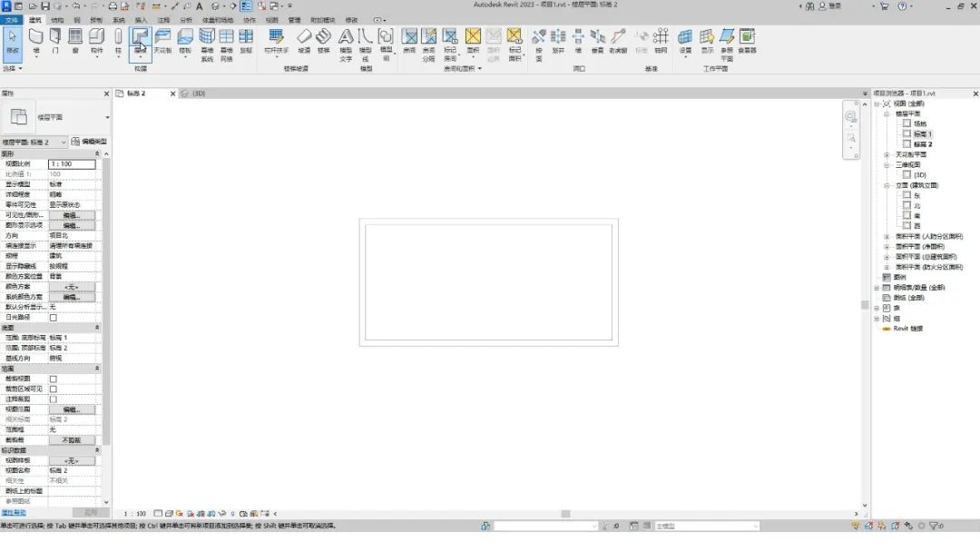Image resolution: width=980 pixels, height=552 pixels.
Task: Switch to the Annotate ribbon tab
Action: 163,20
